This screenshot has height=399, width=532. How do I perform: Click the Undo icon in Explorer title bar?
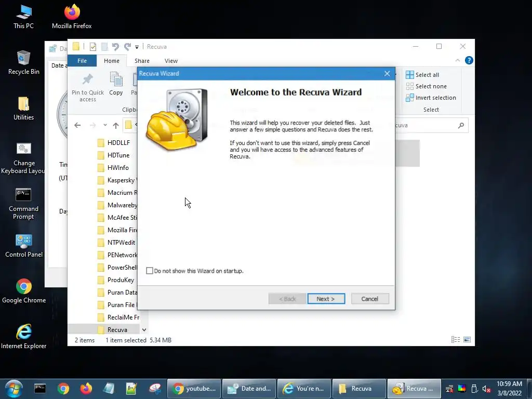[115, 47]
